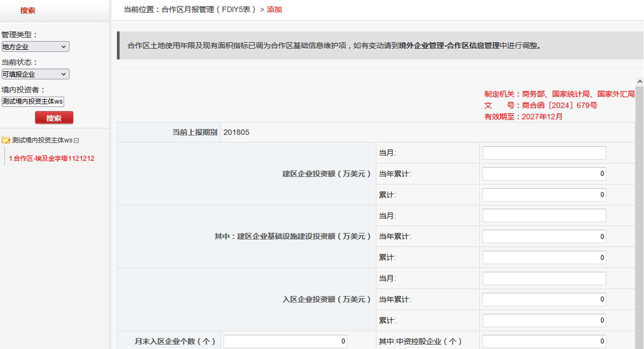Open the 管理类型 dropdown
This screenshot has width=644, height=349.
coord(35,47)
